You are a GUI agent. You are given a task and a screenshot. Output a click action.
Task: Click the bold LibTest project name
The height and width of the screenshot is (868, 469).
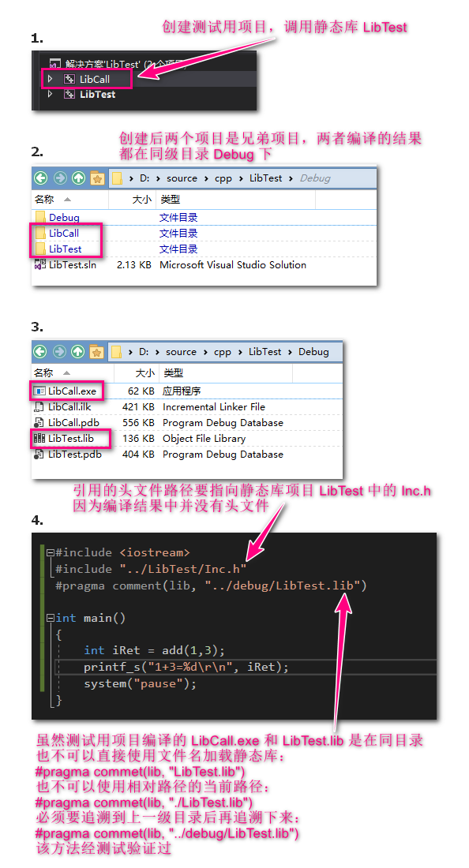(x=97, y=94)
